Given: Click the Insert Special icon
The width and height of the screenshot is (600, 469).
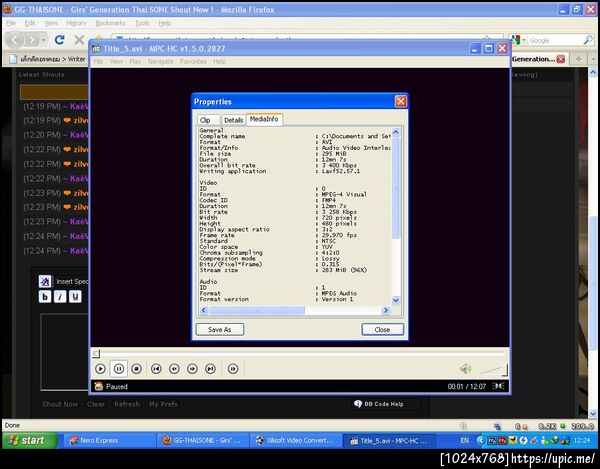Looking at the screenshot, I should [45, 281].
